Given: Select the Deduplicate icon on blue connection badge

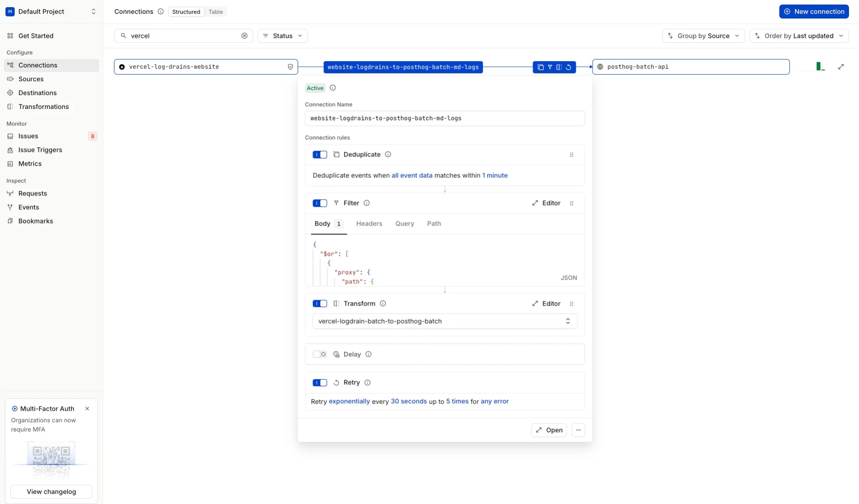Looking at the screenshot, I should (x=541, y=67).
